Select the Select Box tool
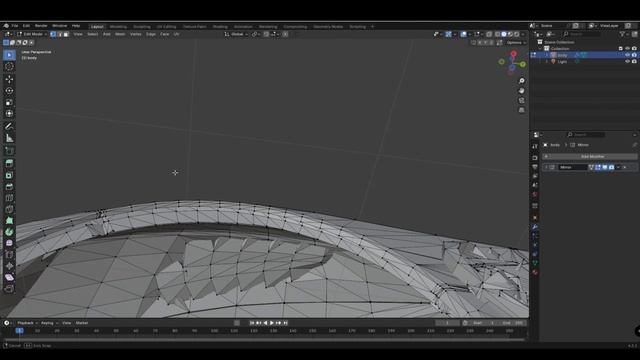The height and width of the screenshot is (360, 640). [x=9, y=55]
